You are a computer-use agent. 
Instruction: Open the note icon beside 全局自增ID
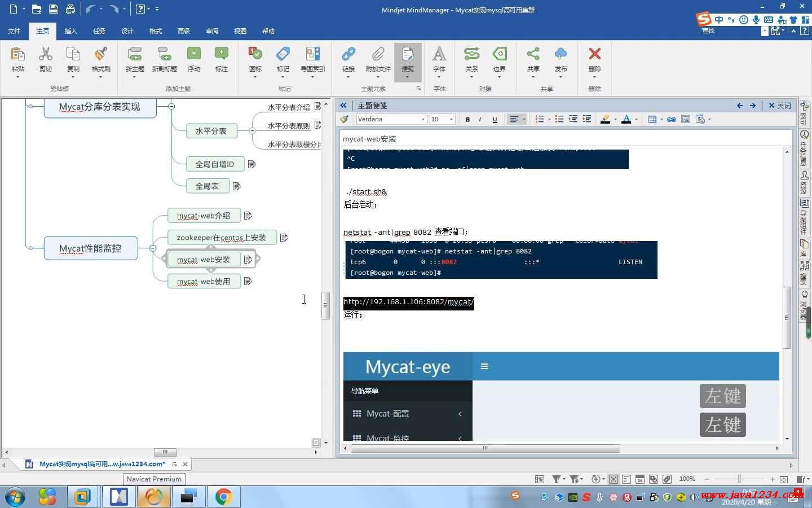coord(251,164)
